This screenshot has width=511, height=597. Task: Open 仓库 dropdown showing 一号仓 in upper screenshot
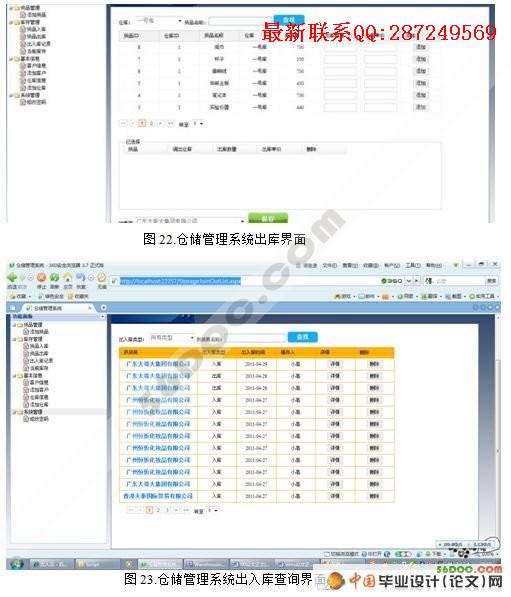tap(159, 21)
